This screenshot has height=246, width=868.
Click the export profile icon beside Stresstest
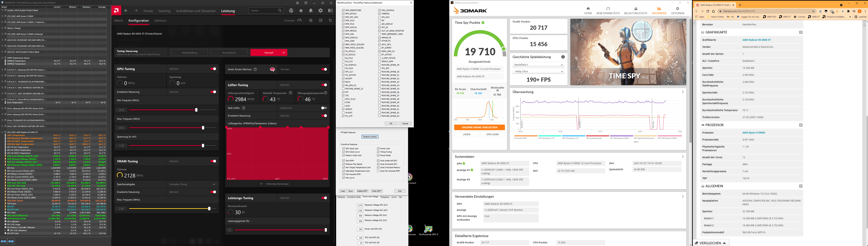coord(320,20)
